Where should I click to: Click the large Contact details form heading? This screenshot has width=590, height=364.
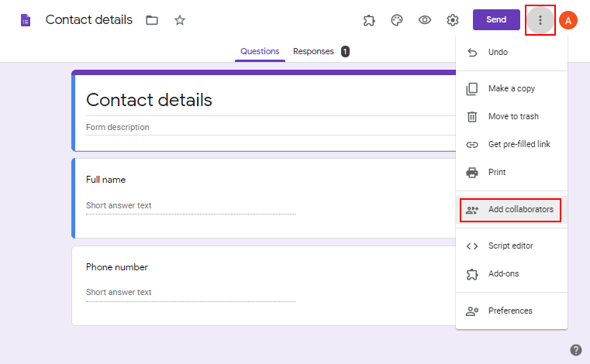149,100
